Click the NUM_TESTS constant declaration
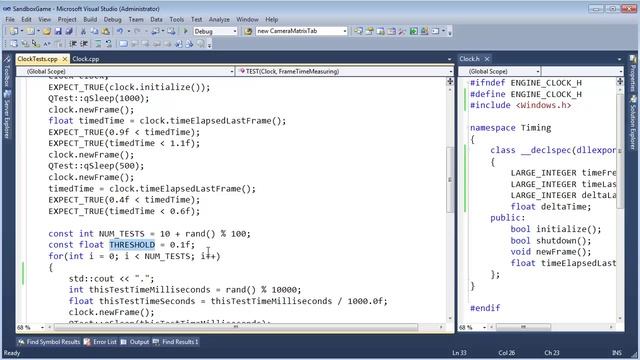Viewport: 640px width, 360px height. pyautogui.click(x=149, y=234)
